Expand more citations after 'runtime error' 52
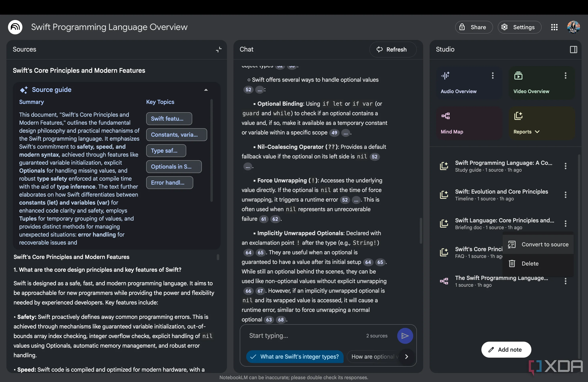The height and width of the screenshot is (382, 588). coord(356,200)
